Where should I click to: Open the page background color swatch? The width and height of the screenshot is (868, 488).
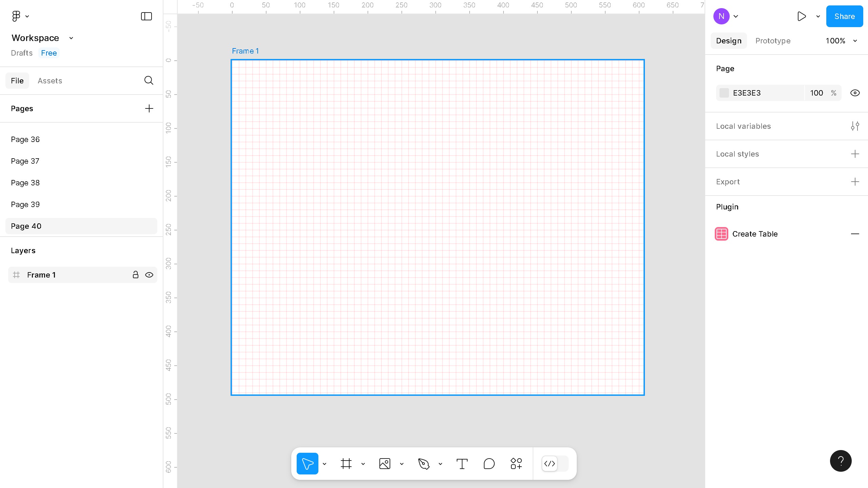[x=724, y=93]
